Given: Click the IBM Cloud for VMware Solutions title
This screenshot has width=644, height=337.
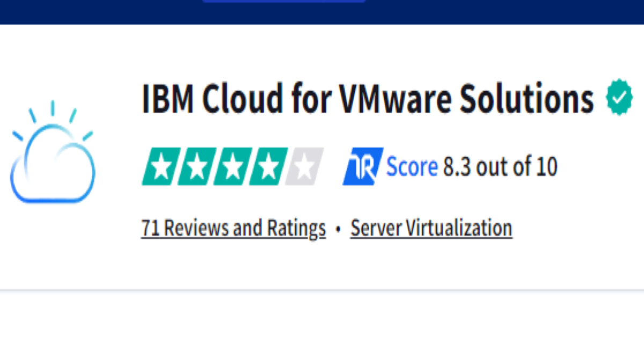Looking at the screenshot, I should pos(368,98).
